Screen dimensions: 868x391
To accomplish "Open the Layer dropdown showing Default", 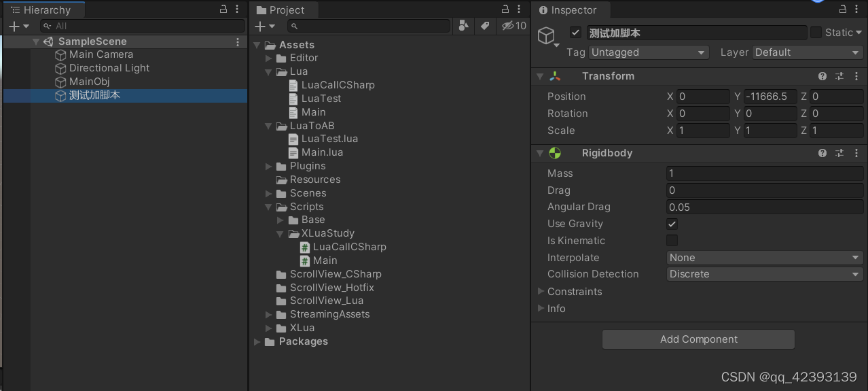I will tap(808, 52).
